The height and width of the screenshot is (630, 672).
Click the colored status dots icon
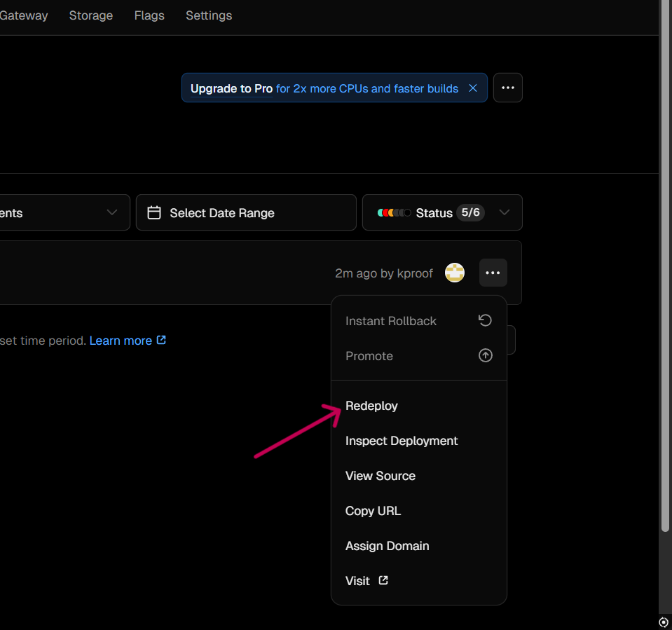pyautogui.click(x=394, y=213)
